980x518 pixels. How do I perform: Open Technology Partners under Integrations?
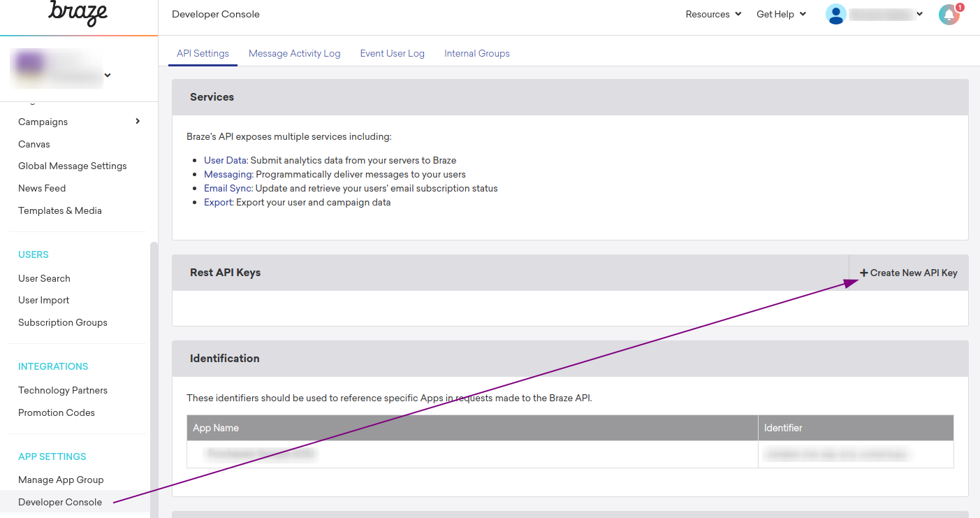pos(63,390)
